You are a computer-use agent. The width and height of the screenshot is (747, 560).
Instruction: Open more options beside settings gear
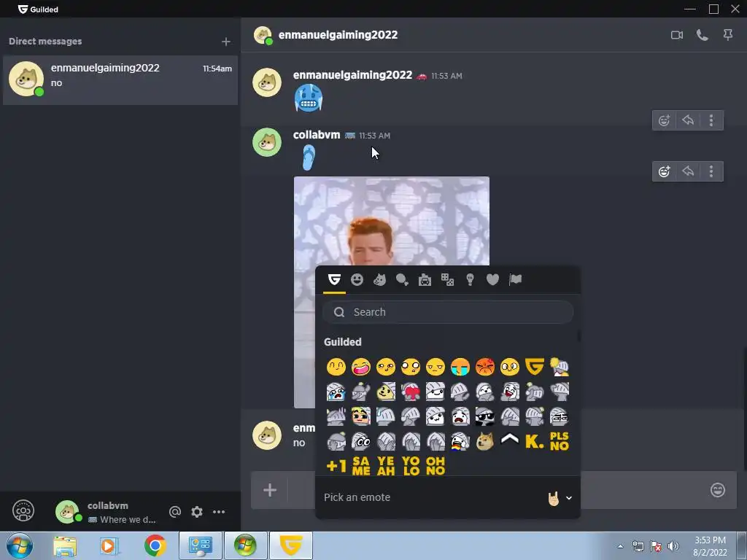pos(219,512)
